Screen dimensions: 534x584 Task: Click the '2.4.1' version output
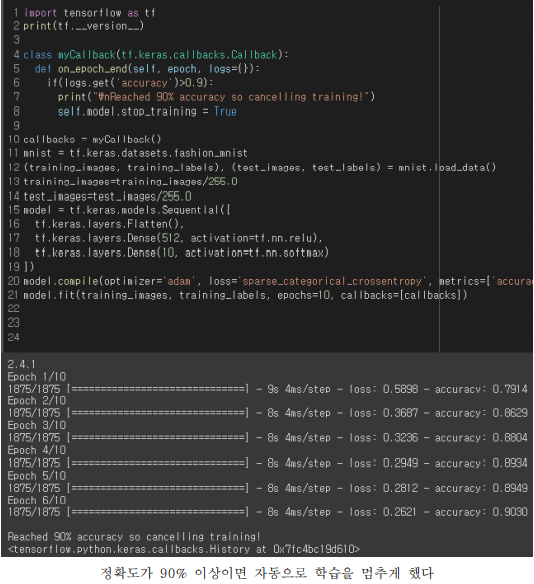21,364
